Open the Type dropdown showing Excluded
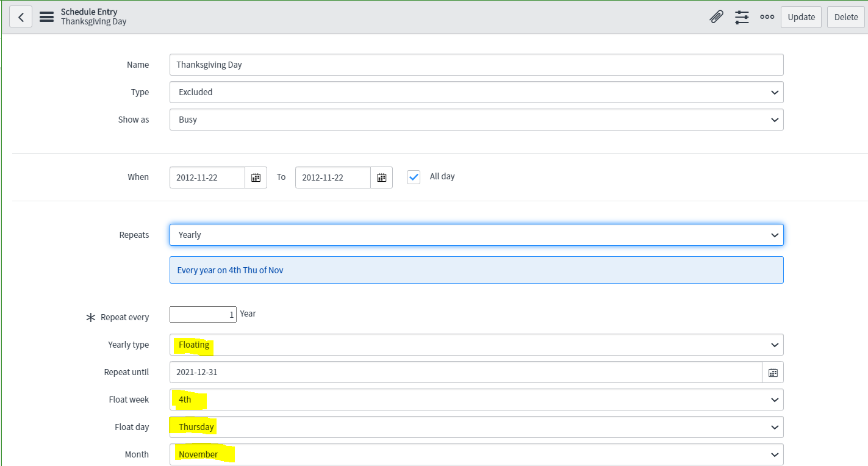This screenshot has width=868, height=466. tap(476, 92)
